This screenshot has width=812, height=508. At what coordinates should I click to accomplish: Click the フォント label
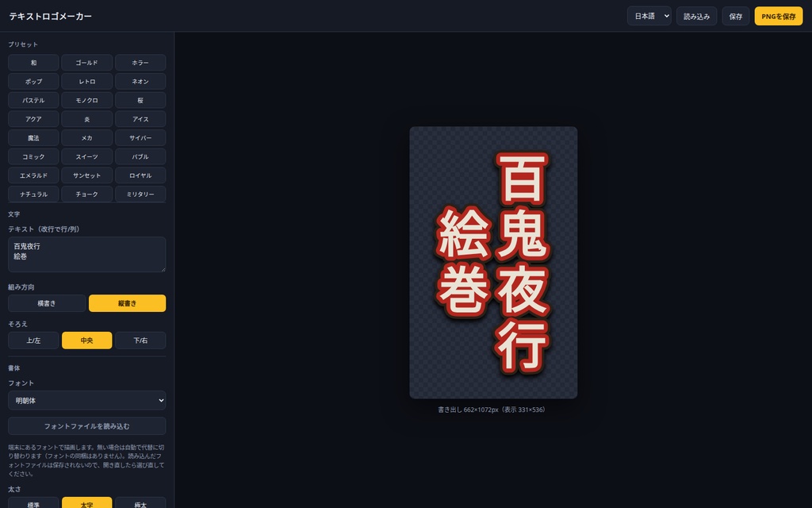coord(21,383)
